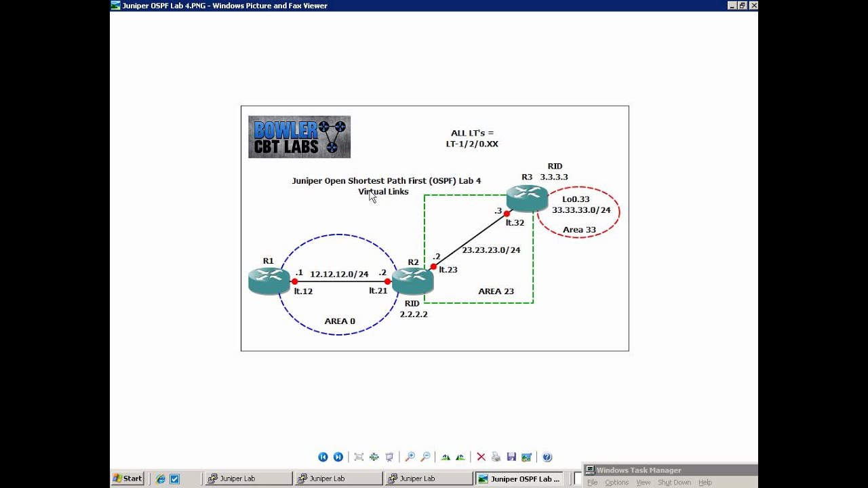
Task: Click the 'LT-1/2/0.XX' text
Action: coord(472,144)
